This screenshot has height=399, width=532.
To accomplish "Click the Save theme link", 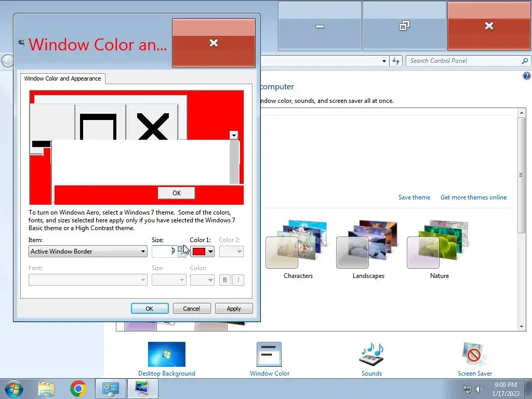I will pos(414,197).
